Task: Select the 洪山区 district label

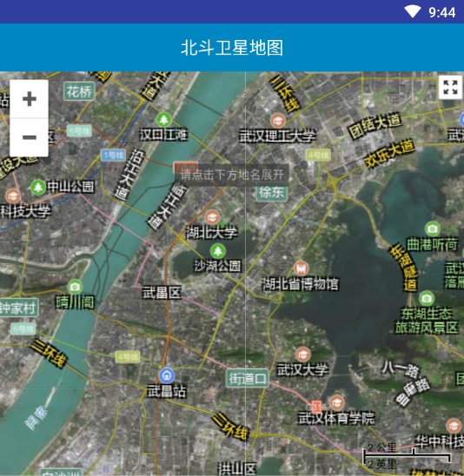Action: [237, 468]
